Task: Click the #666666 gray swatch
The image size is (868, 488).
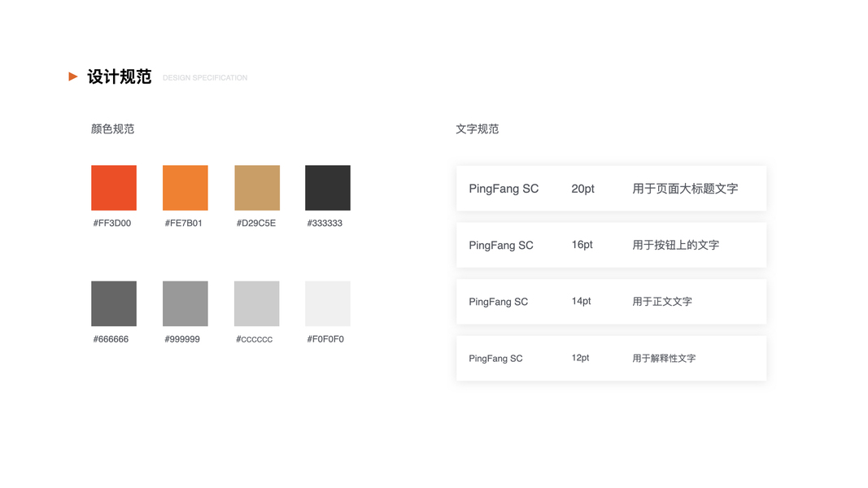Action: pos(114,303)
